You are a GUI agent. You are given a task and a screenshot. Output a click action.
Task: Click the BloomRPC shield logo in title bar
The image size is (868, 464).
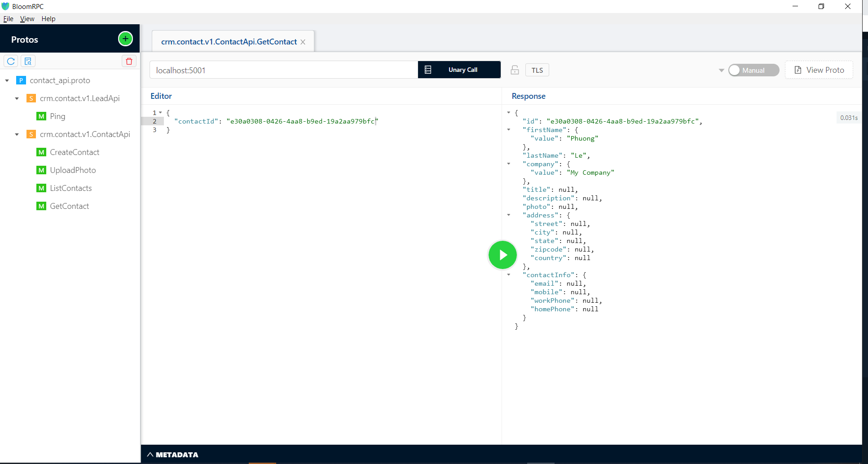(x=5, y=6)
